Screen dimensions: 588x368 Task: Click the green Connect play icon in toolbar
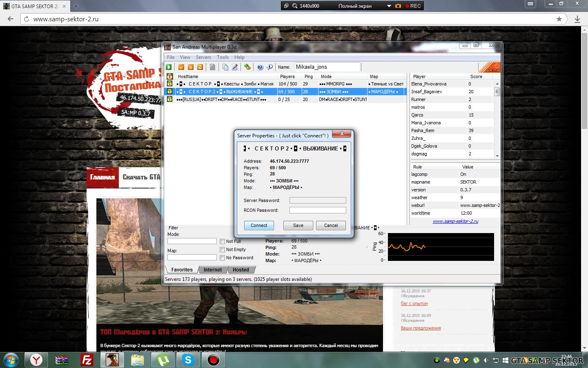pos(169,67)
